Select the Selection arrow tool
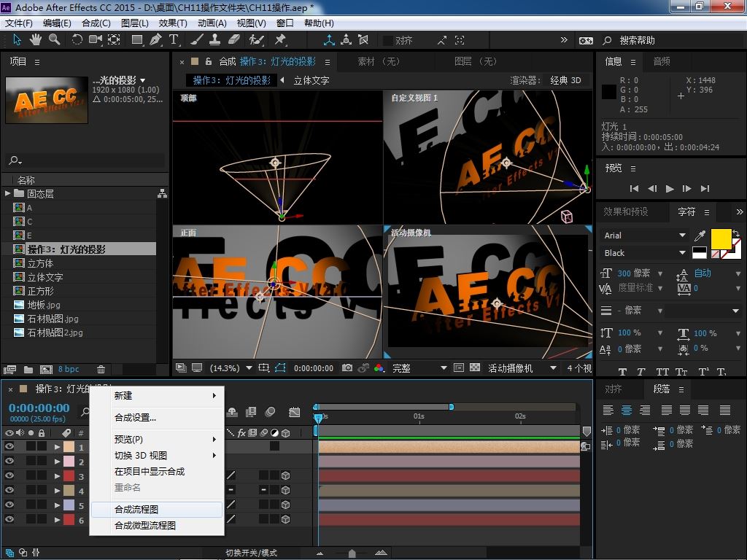 18,40
